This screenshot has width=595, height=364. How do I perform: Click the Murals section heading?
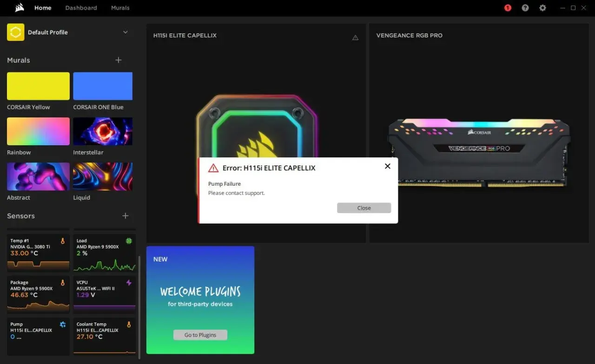tap(19, 60)
